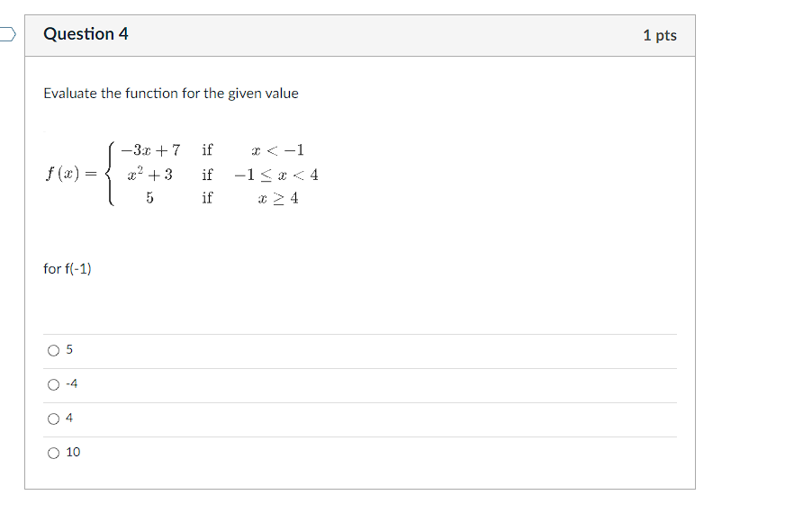Select the radio button for answer 10
812x522 pixels.
[53, 452]
